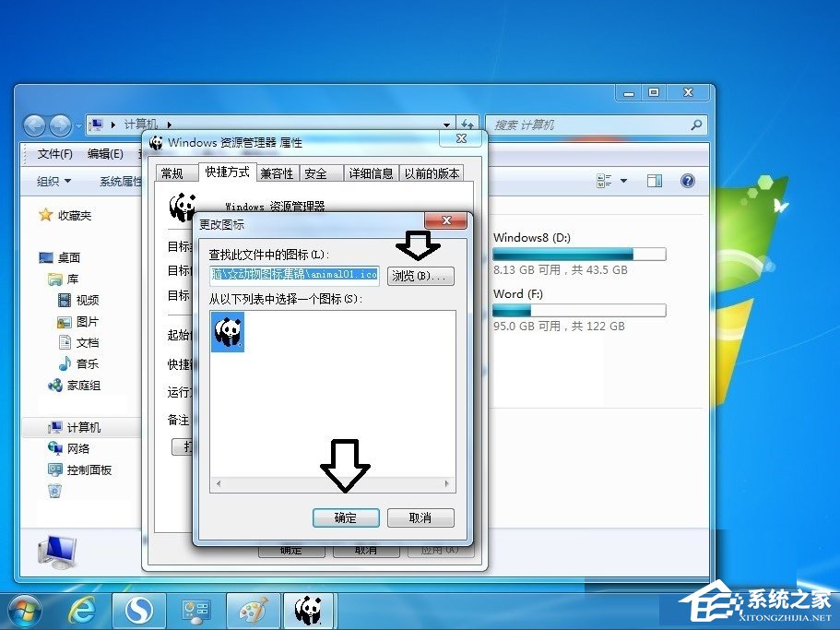Viewport: 840px width, 630px height.
Task: Click the Help question mark icon
Action: pos(687,181)
